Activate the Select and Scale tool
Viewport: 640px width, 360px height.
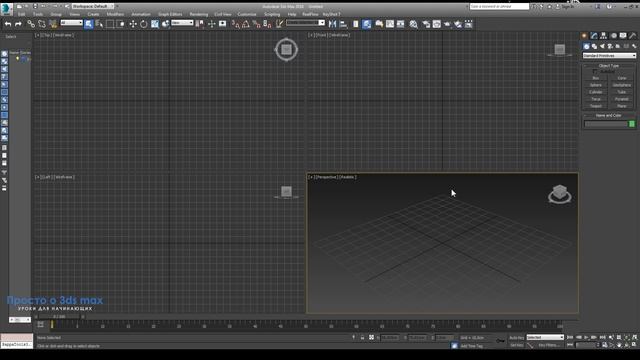[x=155, y=24]
